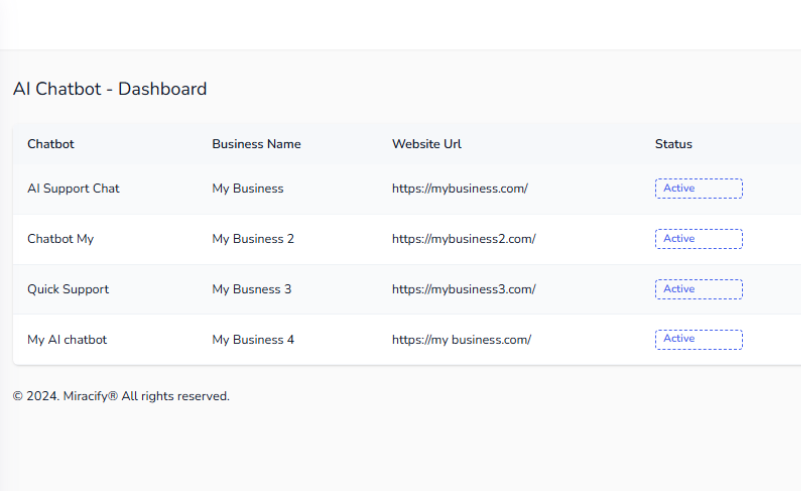This screenshot has height=491, width=801.
Task: Click the Active status of My AI chatbot
Action: (x=698, y=340)
